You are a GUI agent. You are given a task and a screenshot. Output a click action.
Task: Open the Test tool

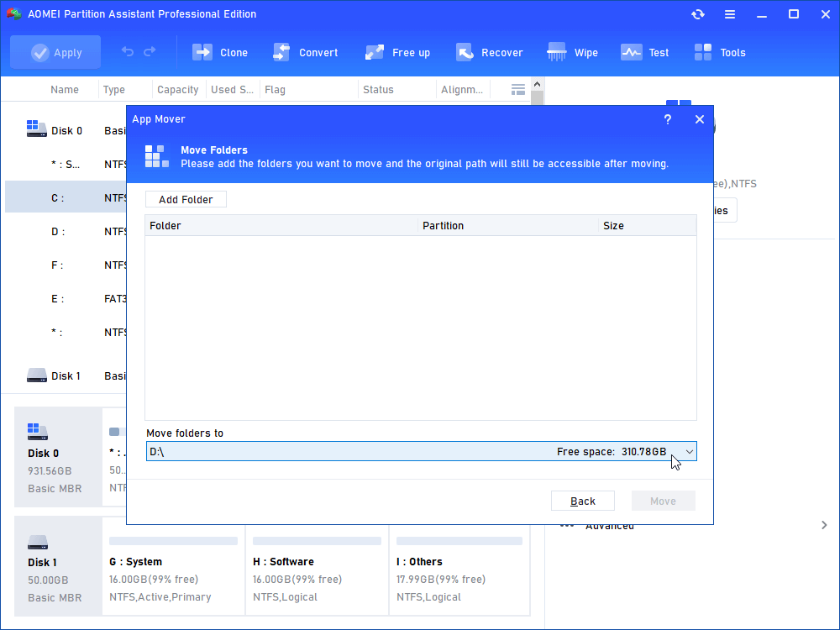644,52
